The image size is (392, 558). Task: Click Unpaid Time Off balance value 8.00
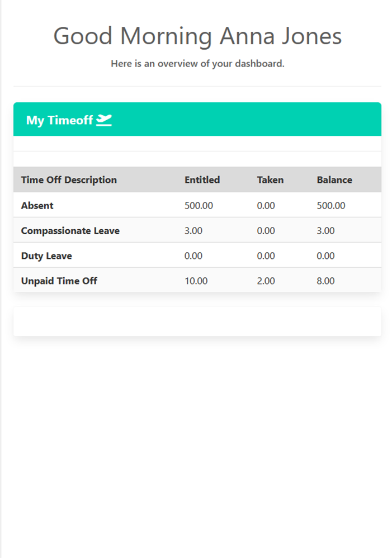[x=325, y=281]
